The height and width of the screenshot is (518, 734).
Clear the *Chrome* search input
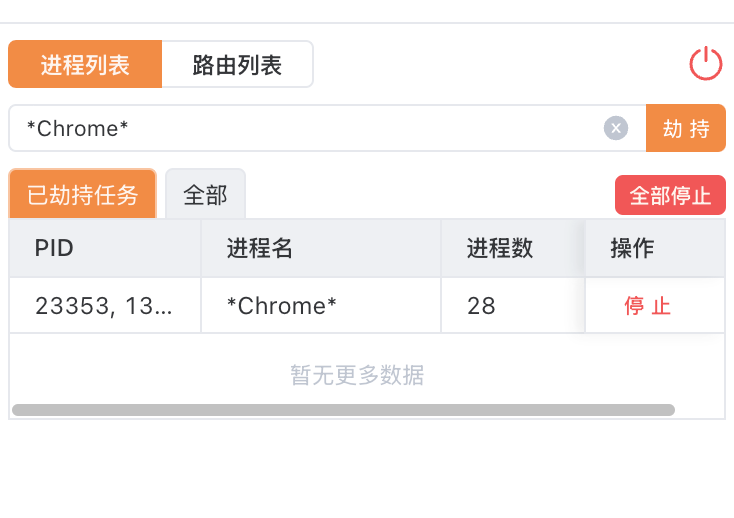(x=616, y=128)
